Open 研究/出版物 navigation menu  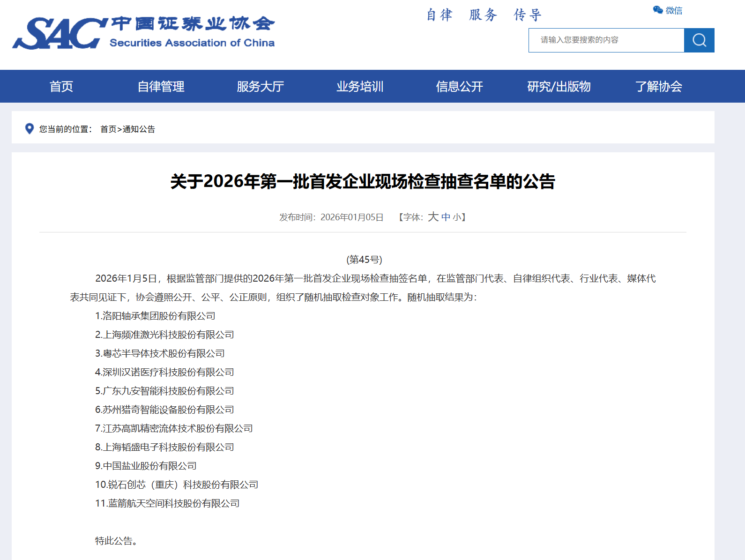click(559, 86)
